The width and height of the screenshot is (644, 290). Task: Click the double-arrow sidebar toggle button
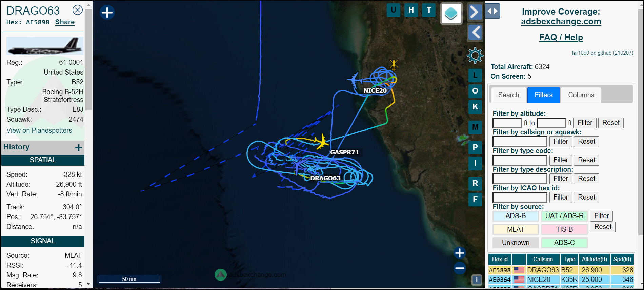tap(493, 11)
